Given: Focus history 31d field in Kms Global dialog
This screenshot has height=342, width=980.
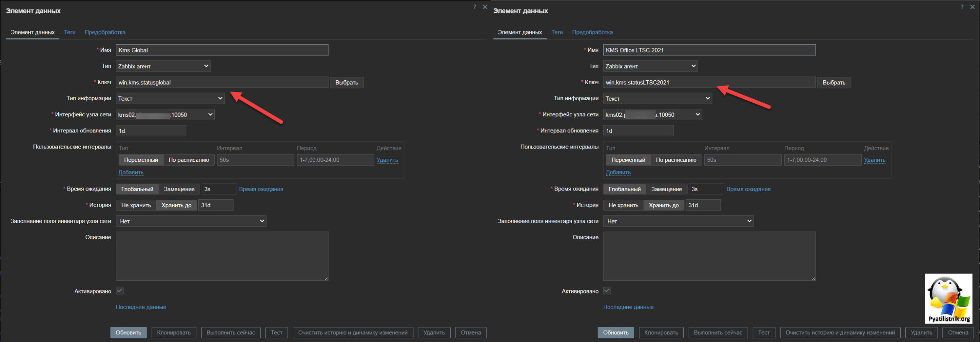Looking at the screenshot, I should tap(216, 205).
